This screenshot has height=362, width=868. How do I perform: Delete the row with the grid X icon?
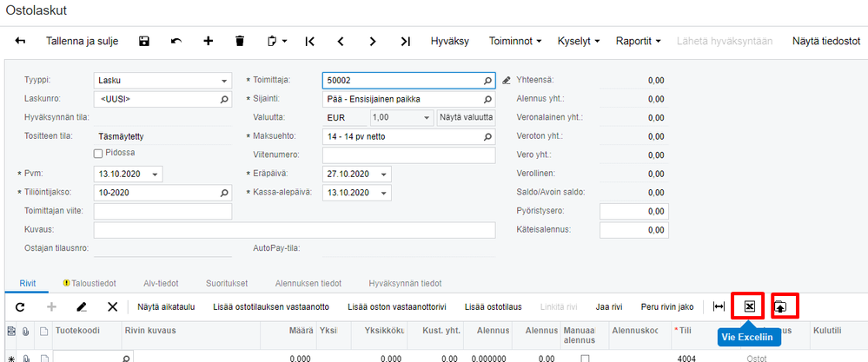click(x=112, y=306)
